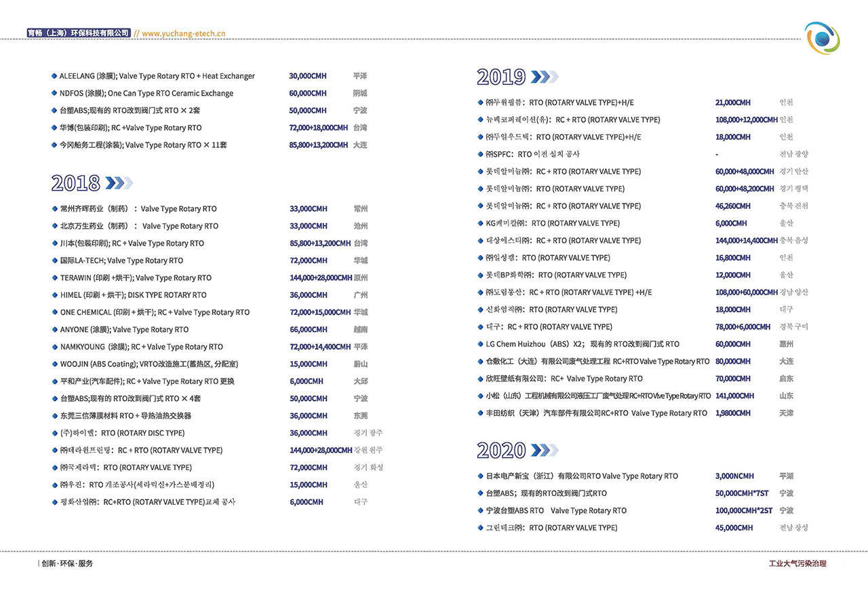Select the 常州齐晖药业（制药） entry

pos(134,209)
